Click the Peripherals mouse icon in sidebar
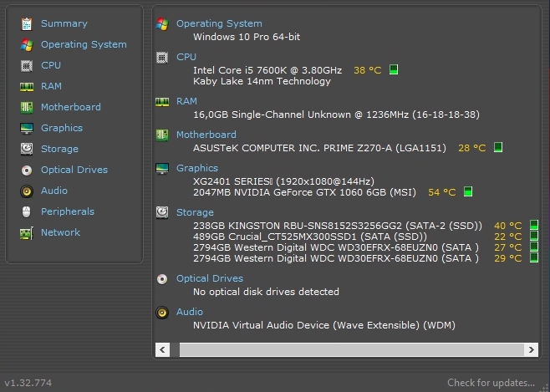This screenshot has height=392, width=550. (x=27, y=211)
